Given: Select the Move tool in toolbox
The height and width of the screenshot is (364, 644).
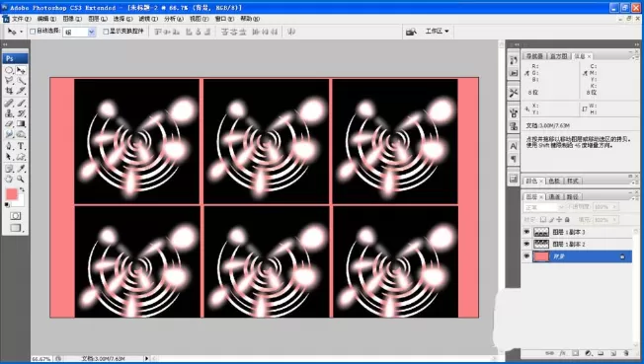Looking at the screenshot, I should (21, 70).
